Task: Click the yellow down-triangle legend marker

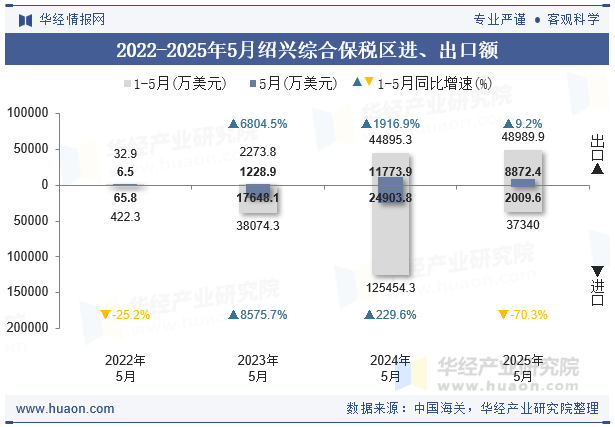Action: pyautogui.click(x=369, y=82)
